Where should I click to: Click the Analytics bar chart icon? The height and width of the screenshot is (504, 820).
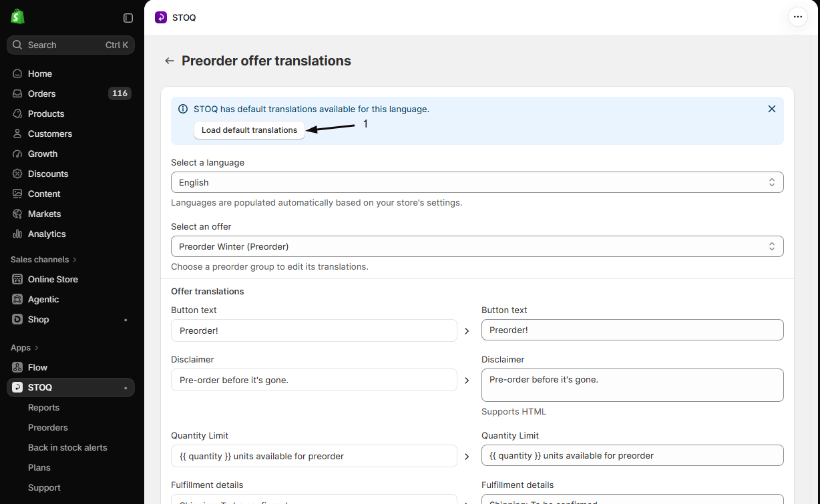[x=17, y=234]
